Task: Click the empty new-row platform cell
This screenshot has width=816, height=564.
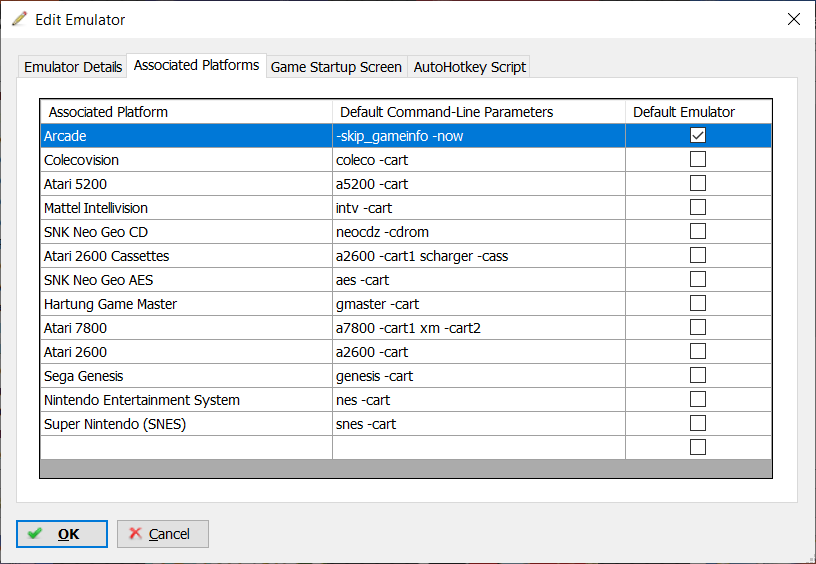Action: click(x=186, y=447)
